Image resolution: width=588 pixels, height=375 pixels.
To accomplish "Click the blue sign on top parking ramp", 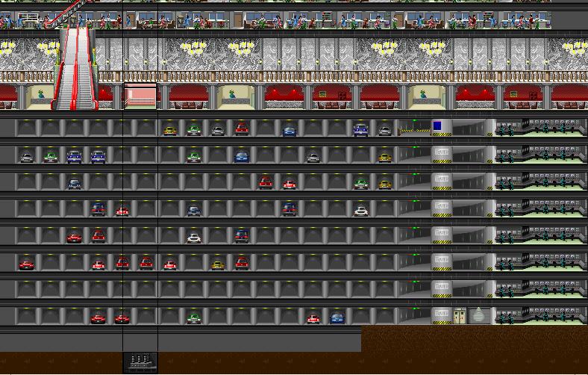I will pos(437,126).
